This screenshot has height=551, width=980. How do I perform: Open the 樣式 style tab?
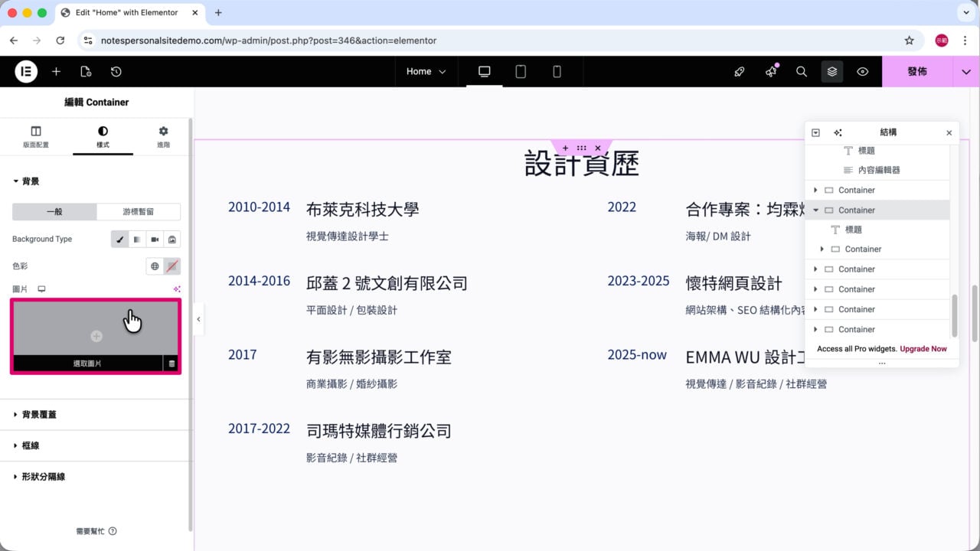[x=103, y=137]
